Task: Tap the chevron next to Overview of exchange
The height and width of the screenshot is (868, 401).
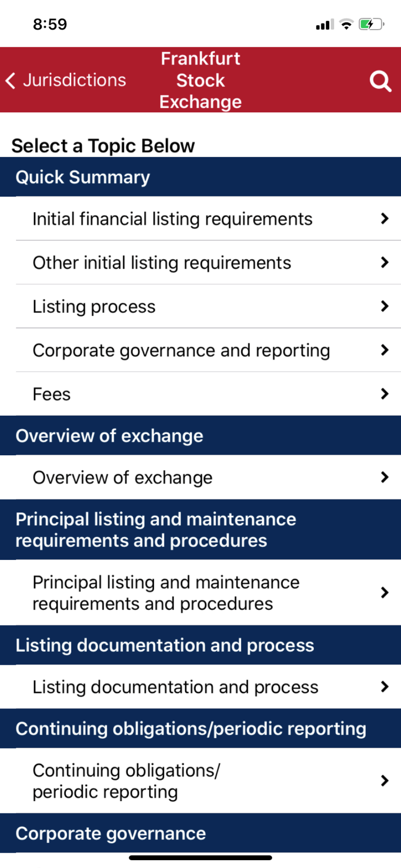Action: [385, 477]
